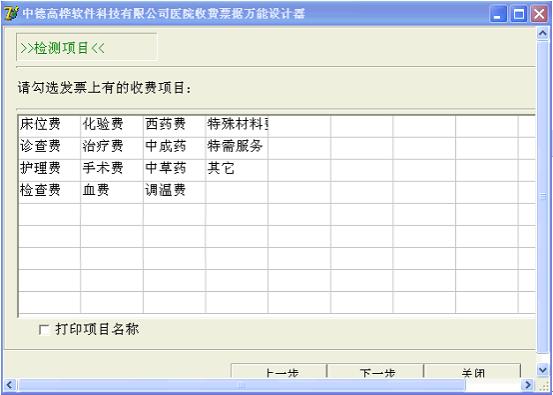Select the 特殊材料 cell

point(237,127)
